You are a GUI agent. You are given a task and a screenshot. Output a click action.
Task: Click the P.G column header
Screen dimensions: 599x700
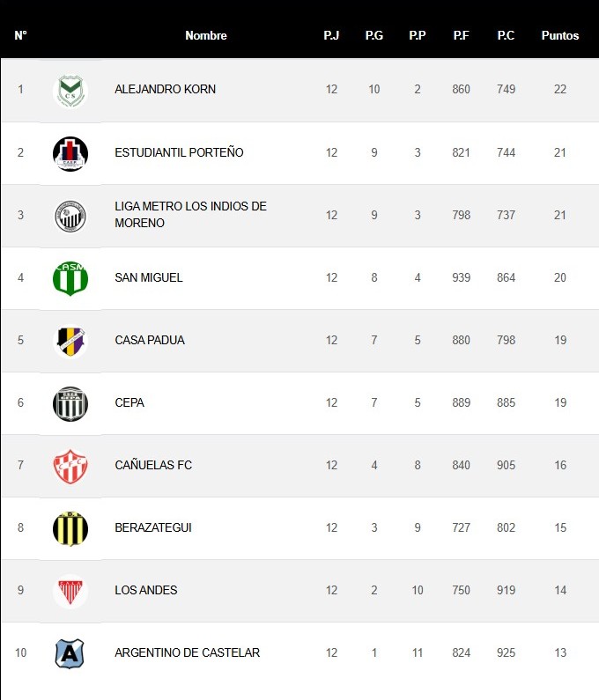coord(374,36)
